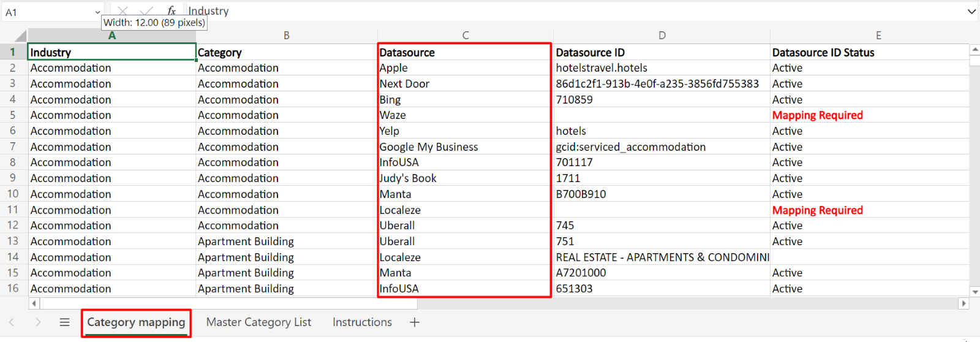Select Mapping Required status for Waze row

pos(870,115)
